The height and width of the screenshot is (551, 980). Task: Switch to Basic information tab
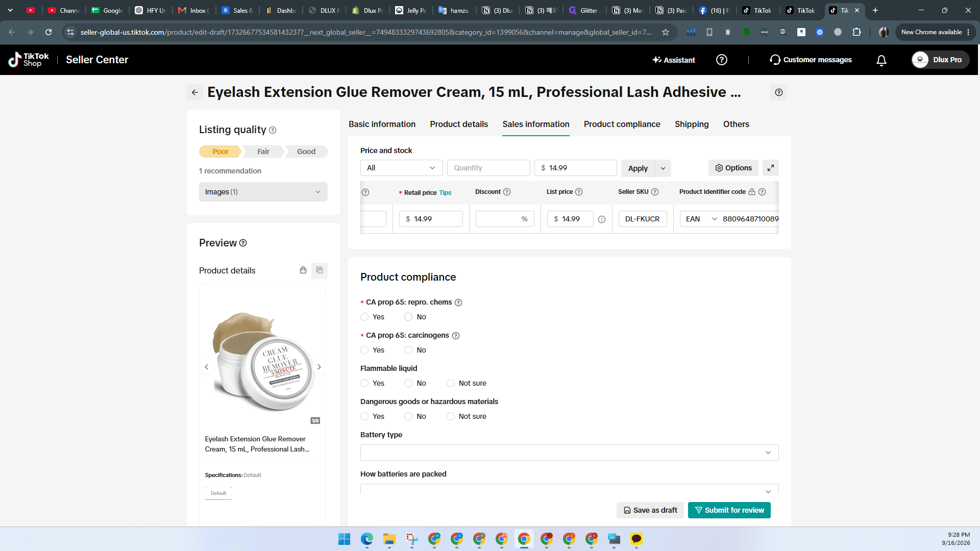[382, 124]
